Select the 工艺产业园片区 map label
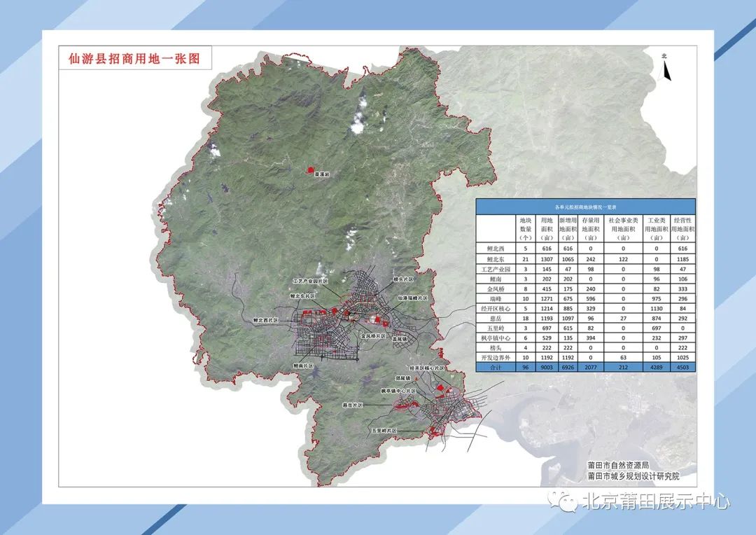The height and width of the screenshot is (535, 756). (x=309, y=280)
